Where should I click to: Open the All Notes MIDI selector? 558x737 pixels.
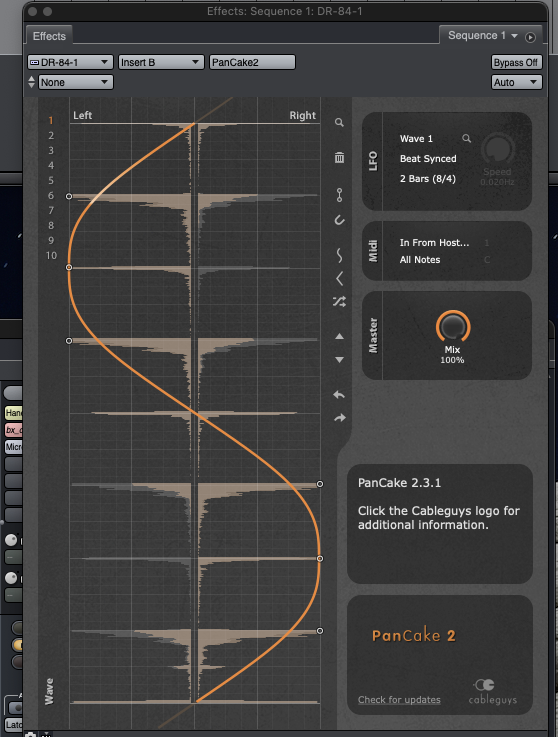tap(420, 259)
